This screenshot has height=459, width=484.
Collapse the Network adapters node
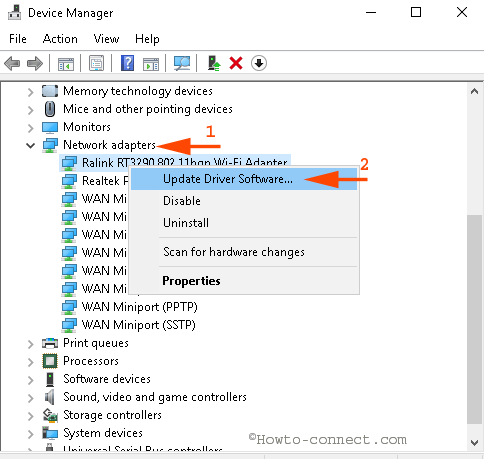click(x=31, y=146)
